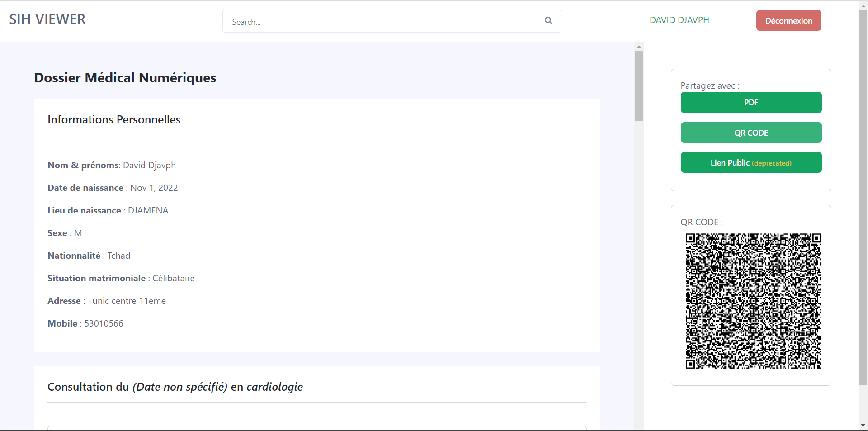The width and height of the screenshot is (868, 431).
Task: Click the generated QR code image
Action: click(753, 301)
